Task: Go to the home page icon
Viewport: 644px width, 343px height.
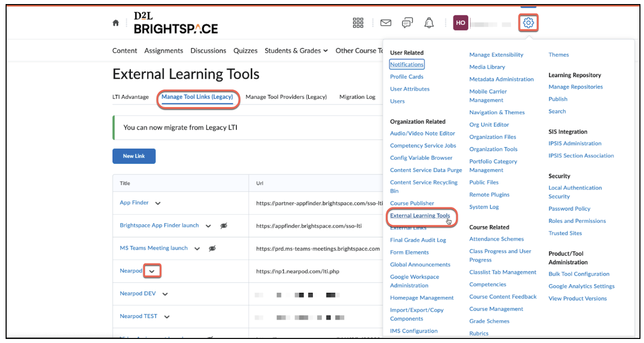Action: pos(116,23)
